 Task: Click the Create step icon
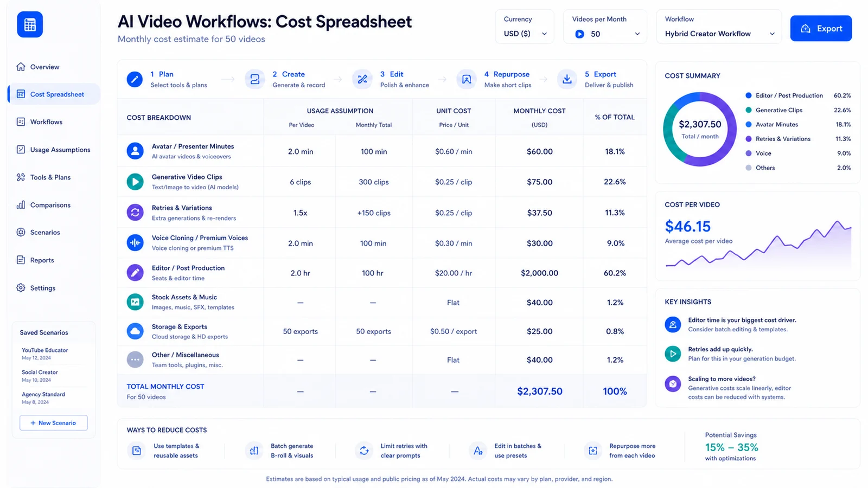[254, 79]
